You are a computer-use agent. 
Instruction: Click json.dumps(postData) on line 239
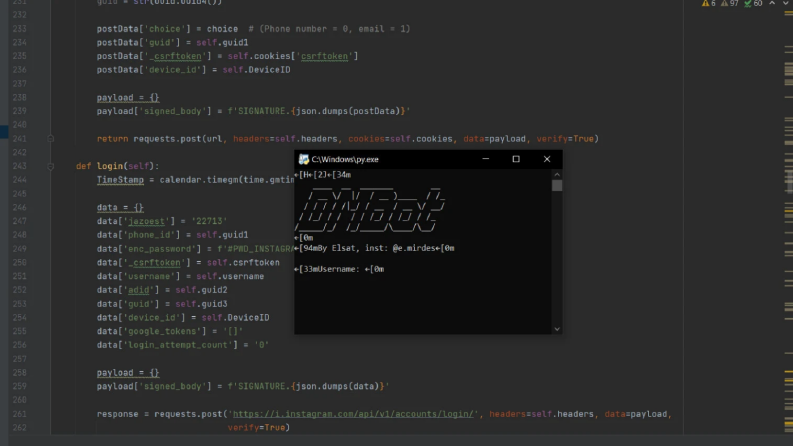point(348,111)
